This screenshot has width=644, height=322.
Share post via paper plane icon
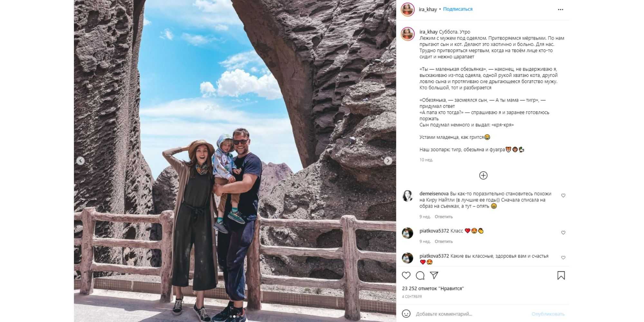tap(434, 275)
